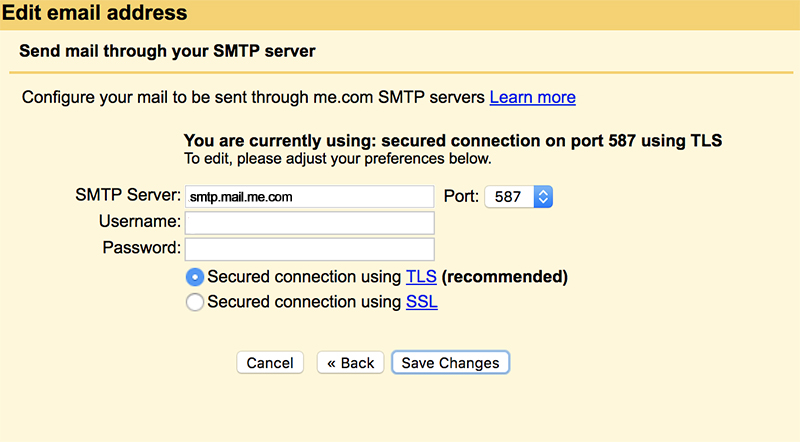Viewport: 800px width, 442px height.
Task: Click the "Password:" field label
Action: coord(142,248)
